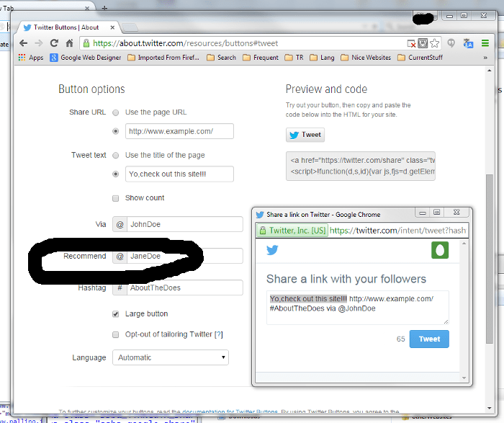Open the Frequent bookmark folder
The image size is (504, 423).
click(x=261, y=58)
